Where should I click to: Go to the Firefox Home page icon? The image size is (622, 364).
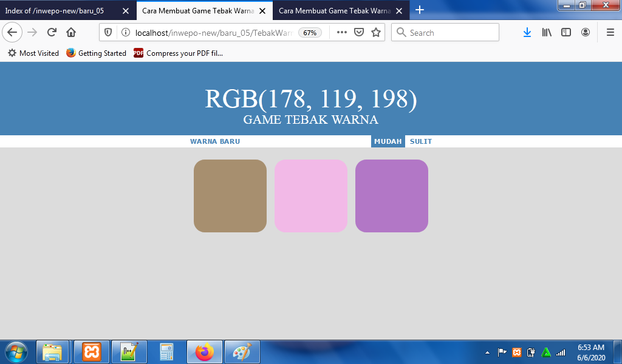tap(71, 33)
